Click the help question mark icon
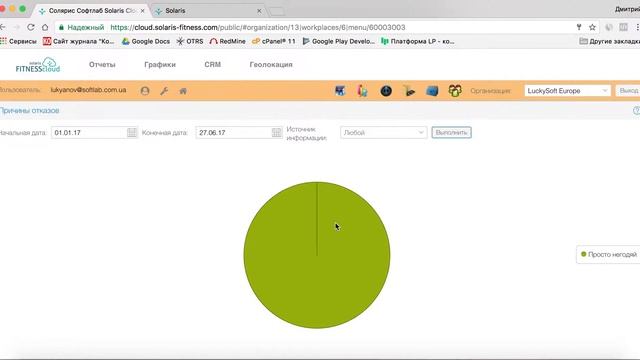The width and height of the screenshot is (640, 360). [x=636, y=111]
